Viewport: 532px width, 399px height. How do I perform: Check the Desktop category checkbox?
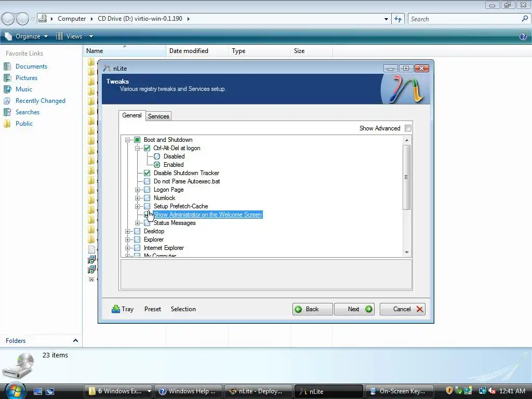[137, 231]
